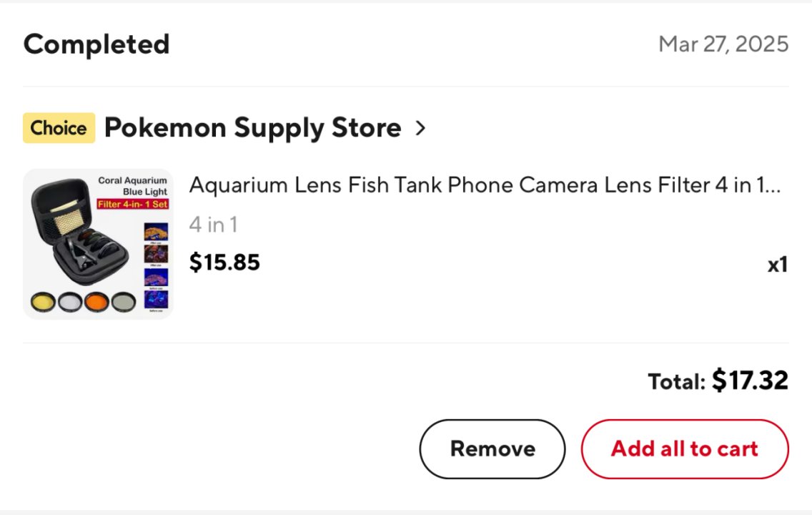The height and width of the screenshot is (515, 812).
Task: Click the clear gray filter lens in the image
Action: [69, 302]
